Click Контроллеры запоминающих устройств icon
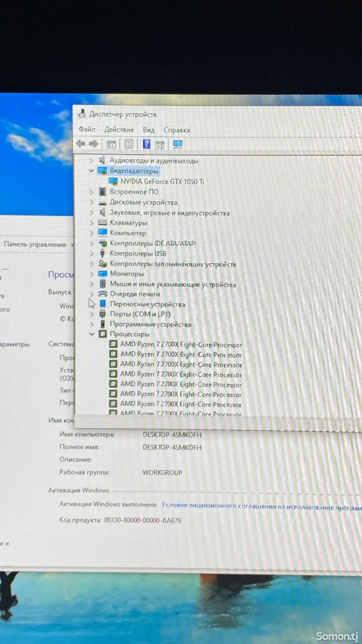This screenshot has height=644, width=362. 103,263
